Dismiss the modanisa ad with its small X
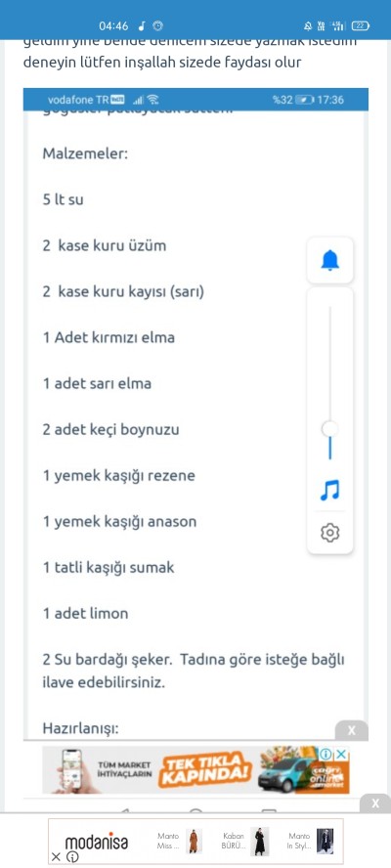The width and height of the screenshot is (391, 868). coord(56,857)
